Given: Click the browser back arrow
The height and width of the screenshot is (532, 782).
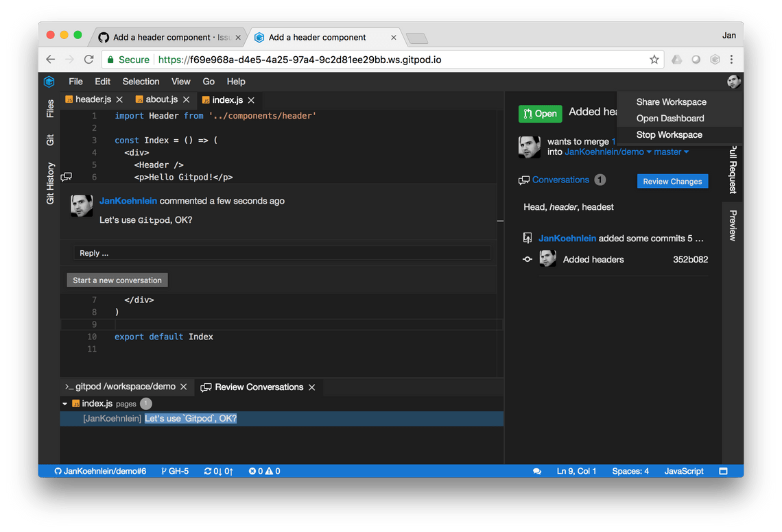Looking at the screenshot, I should pyautogui.click(x=50, y=60).
